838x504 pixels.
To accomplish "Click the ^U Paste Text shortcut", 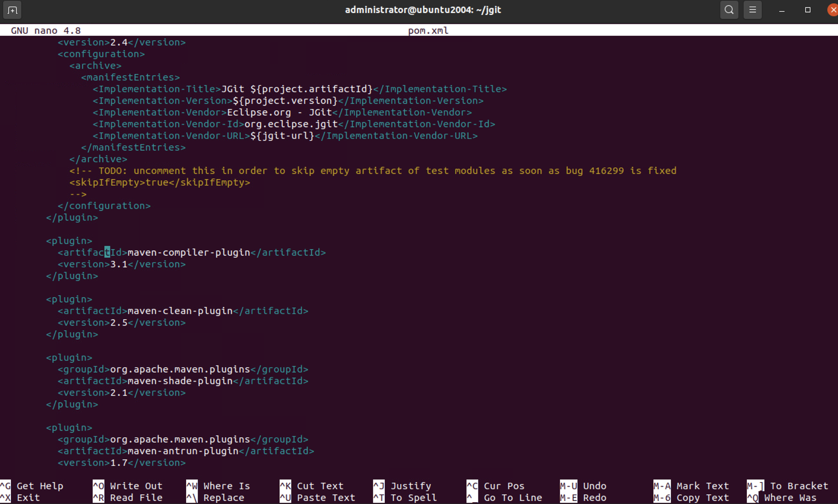I will coord(317,498).
